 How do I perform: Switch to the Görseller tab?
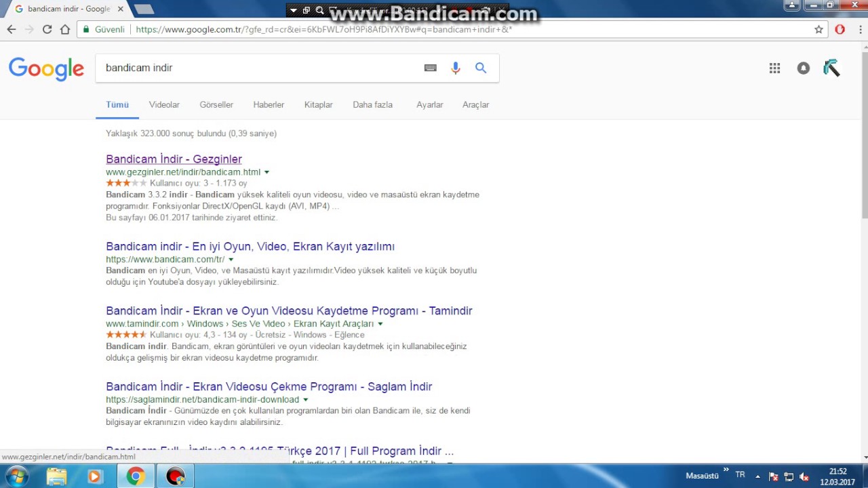point(216,104)
